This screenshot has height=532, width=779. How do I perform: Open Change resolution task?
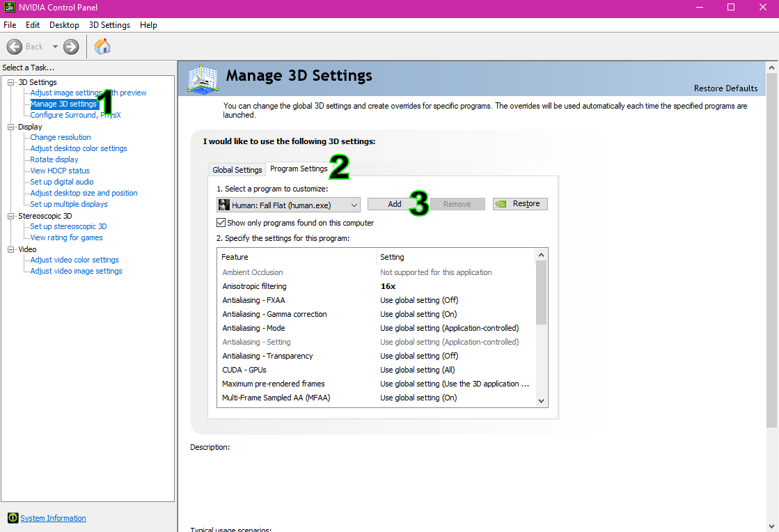61,138
